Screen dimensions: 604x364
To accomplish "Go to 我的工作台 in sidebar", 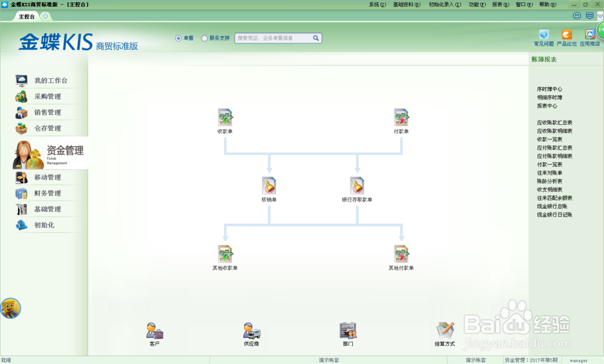I will pos(51,80).
